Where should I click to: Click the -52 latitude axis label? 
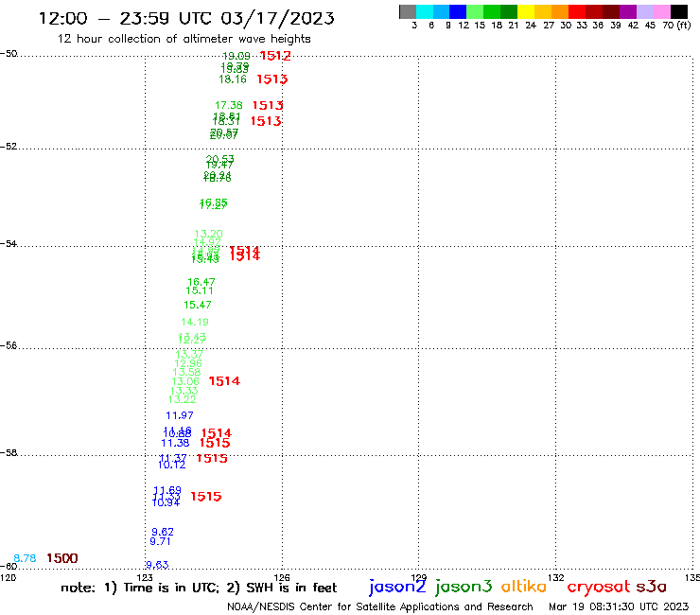click(x=9, y=146)
